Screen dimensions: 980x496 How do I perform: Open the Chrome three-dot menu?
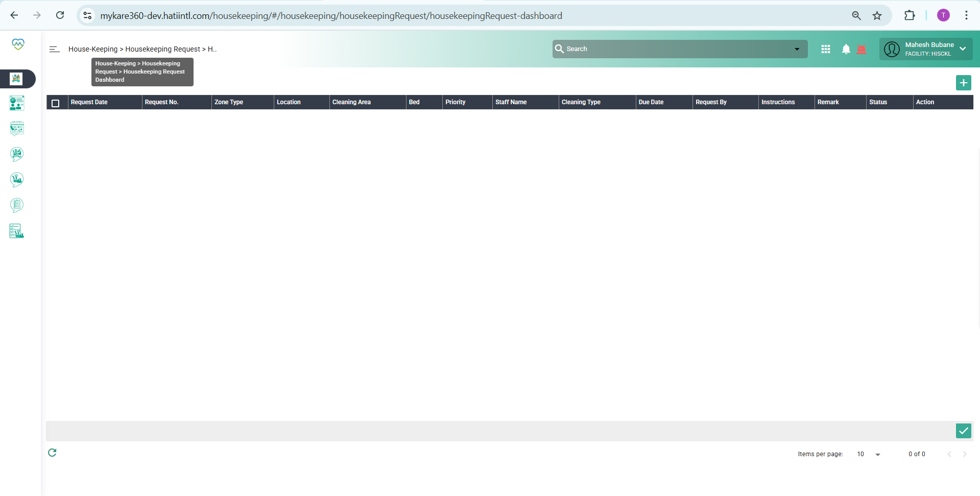pyautogui.click(x=966, y=15)
